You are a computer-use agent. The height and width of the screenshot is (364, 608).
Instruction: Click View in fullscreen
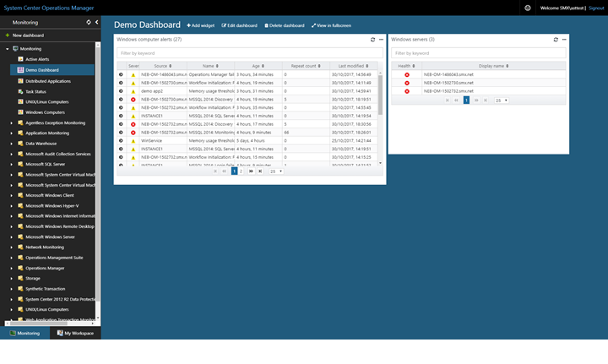click(x=331, y=25)
